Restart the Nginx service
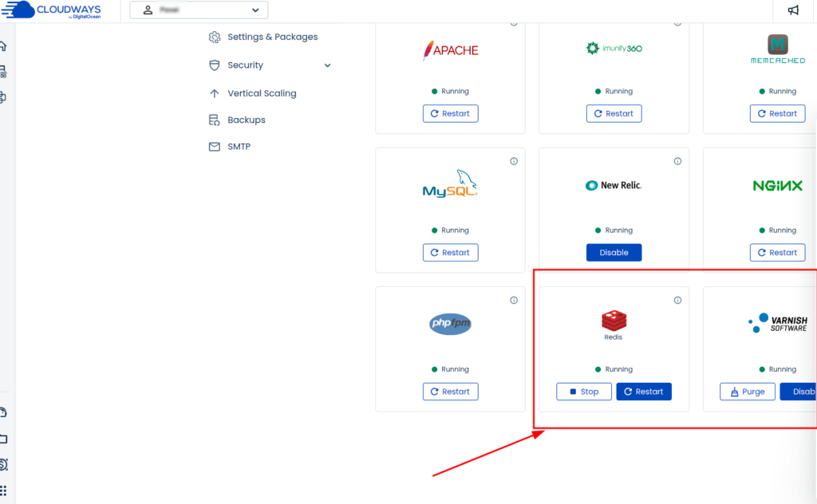The height and width of the screenshot is (504, 817). tap(777, 253)
